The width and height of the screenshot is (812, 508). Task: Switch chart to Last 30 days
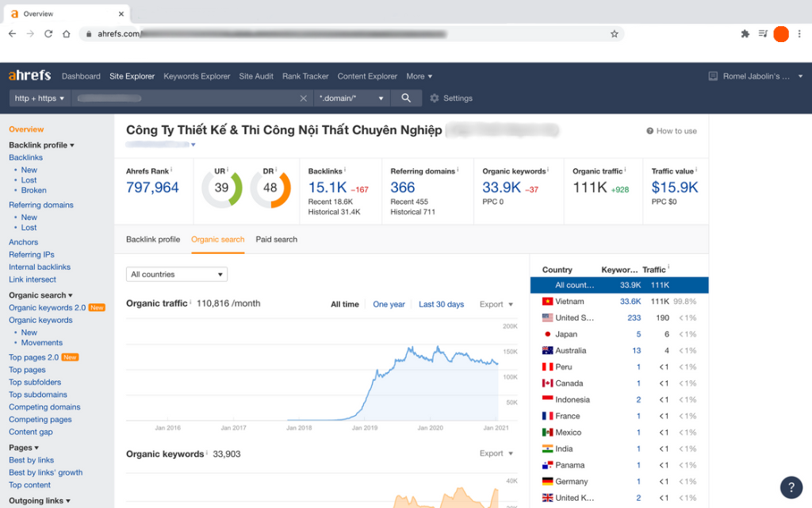tap(441, 304)
